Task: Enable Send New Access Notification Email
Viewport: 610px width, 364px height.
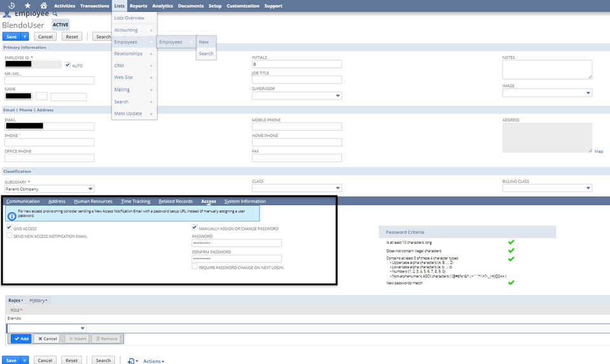Action: point(9,236)
